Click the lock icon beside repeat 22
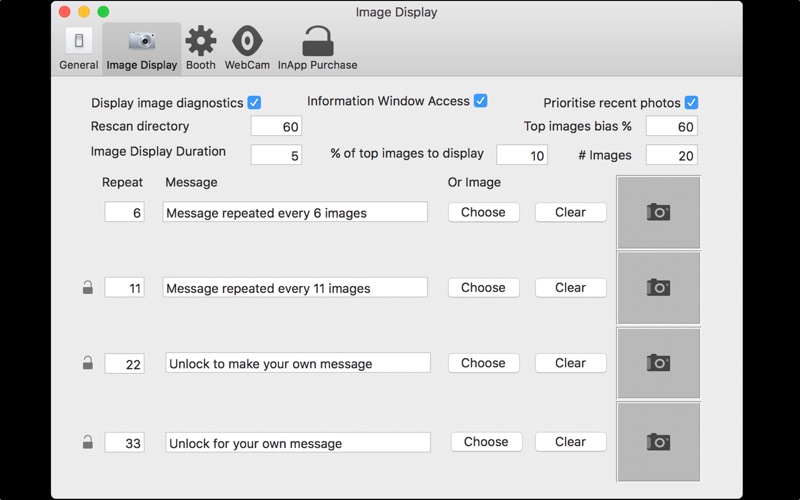Viewport: 800px width, 500px height. 88,362
